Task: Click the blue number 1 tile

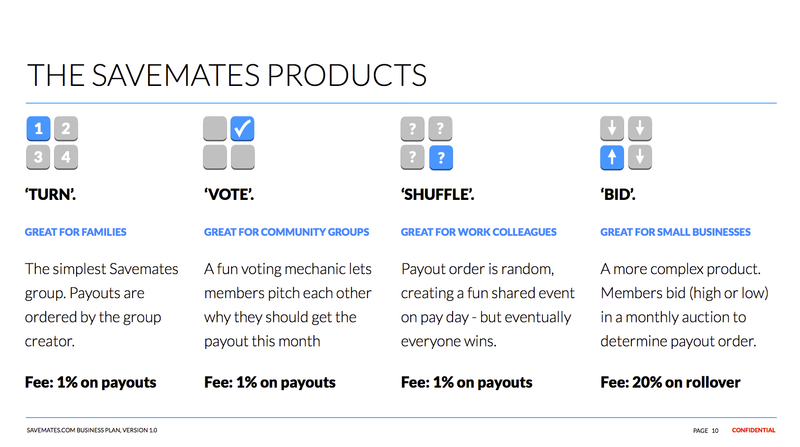Action: 38,129
